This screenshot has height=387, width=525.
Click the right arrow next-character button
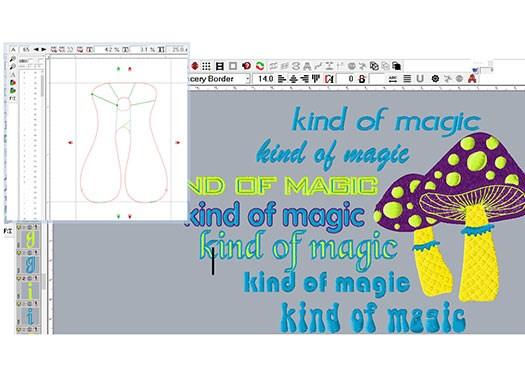pyautogui.click(x=44, y=50)
